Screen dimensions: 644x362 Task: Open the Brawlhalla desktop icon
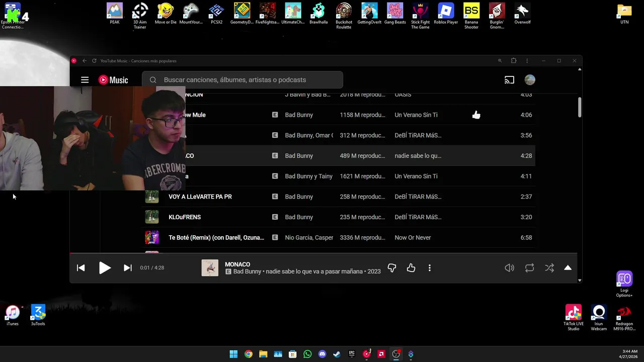318,14
